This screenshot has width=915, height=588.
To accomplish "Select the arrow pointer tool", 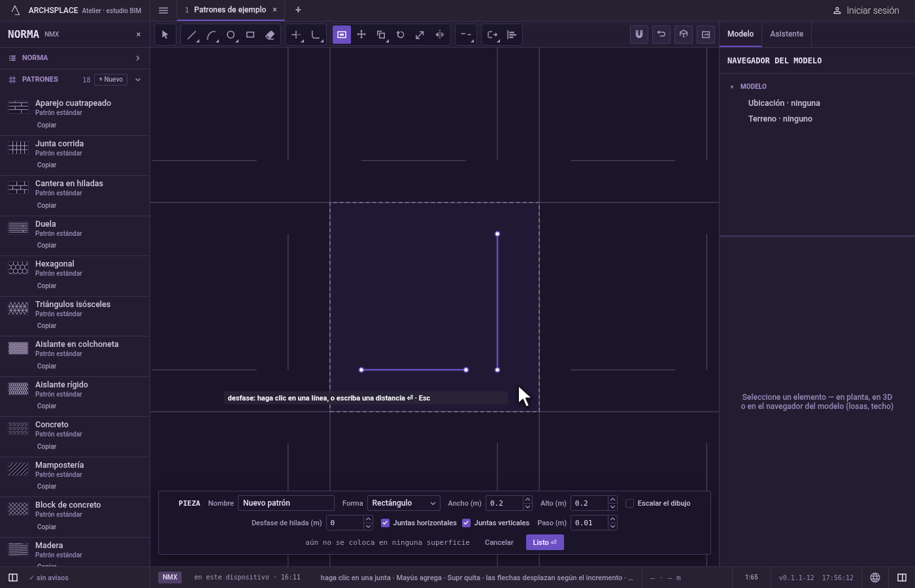I will (165, 35).
